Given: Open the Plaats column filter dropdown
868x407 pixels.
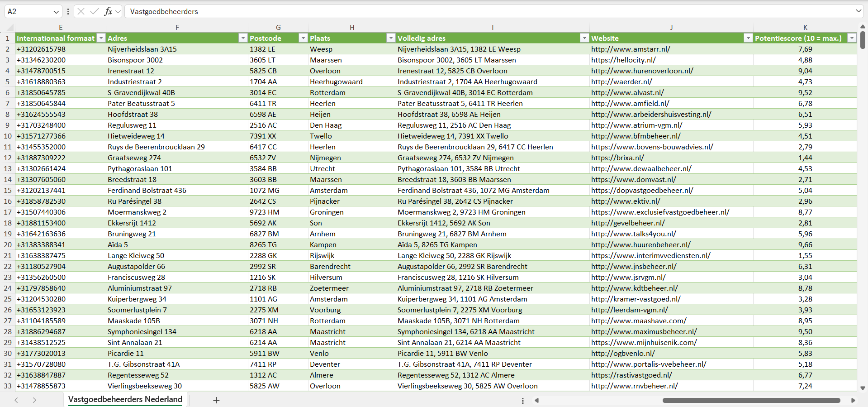Looking at the screenshot, I should [391, 38].
